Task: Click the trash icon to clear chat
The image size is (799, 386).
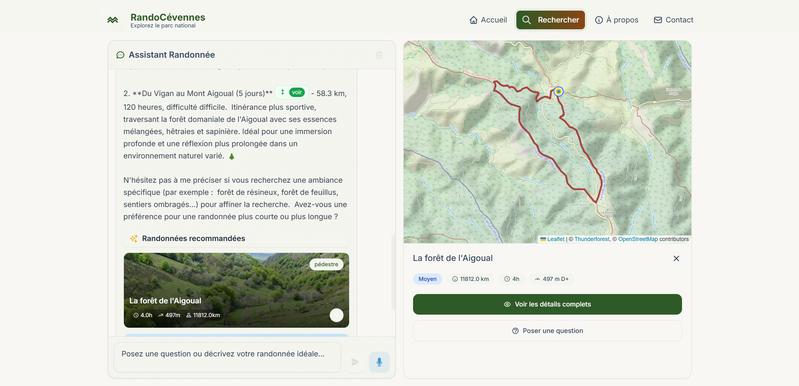Action: pos(379,55)
